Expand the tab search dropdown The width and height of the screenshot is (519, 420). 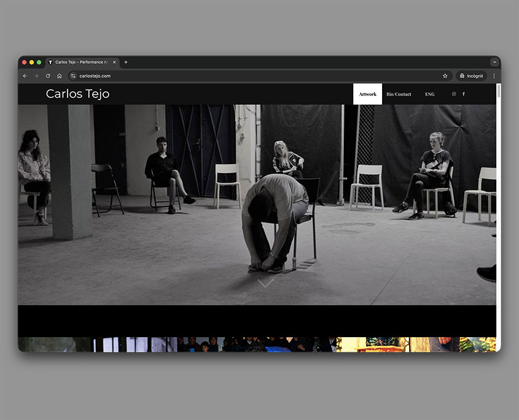pos(494,62)
